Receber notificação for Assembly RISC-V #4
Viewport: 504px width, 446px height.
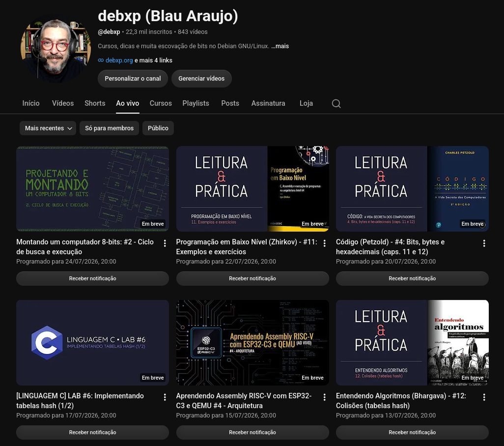[252, 432]
